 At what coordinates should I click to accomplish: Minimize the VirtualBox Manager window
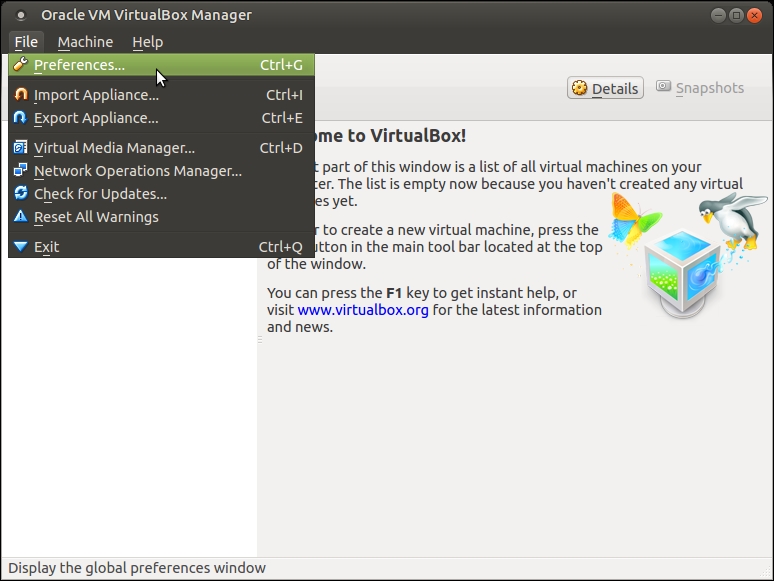click(718, 15)
